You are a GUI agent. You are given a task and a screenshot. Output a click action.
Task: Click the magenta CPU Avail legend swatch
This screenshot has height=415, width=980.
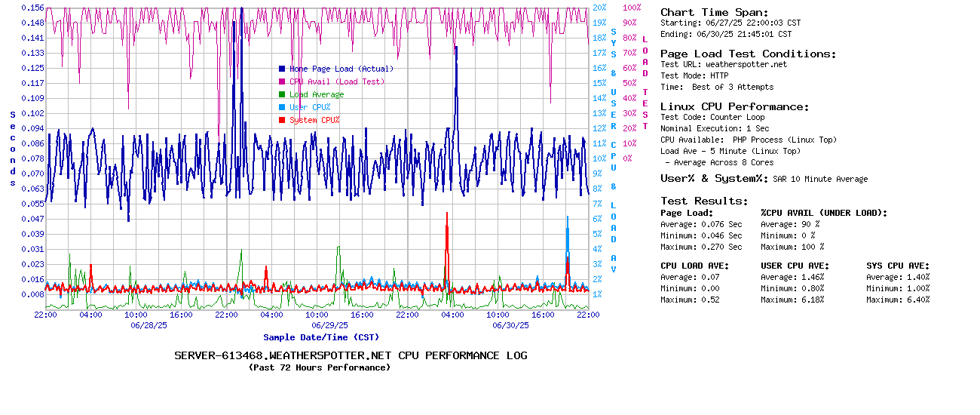(282, 81)
